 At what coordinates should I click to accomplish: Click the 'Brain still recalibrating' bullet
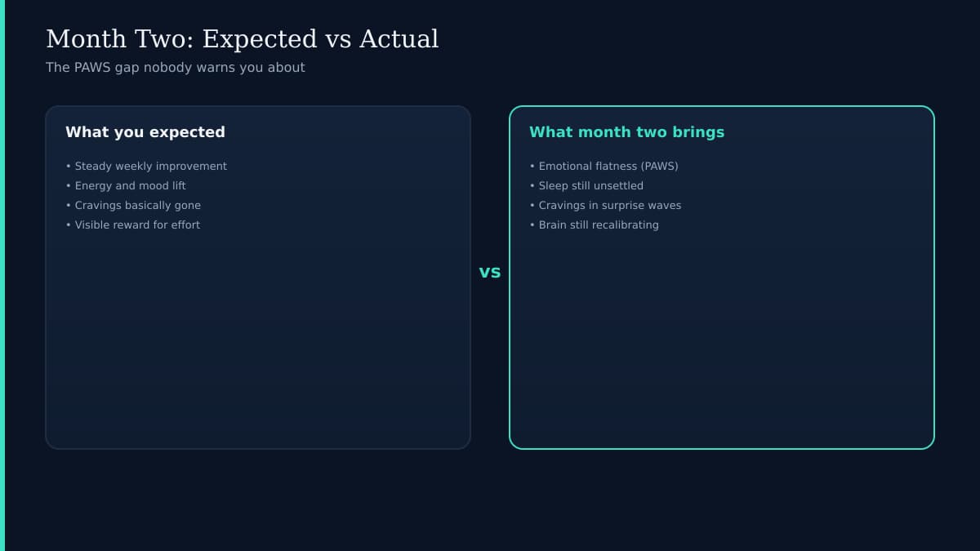click(594, 225)
